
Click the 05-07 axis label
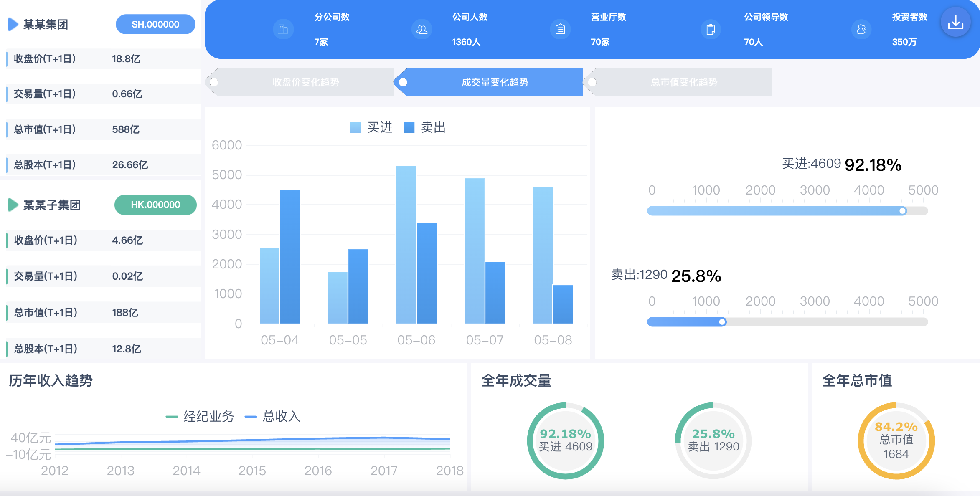coord(485,340)
